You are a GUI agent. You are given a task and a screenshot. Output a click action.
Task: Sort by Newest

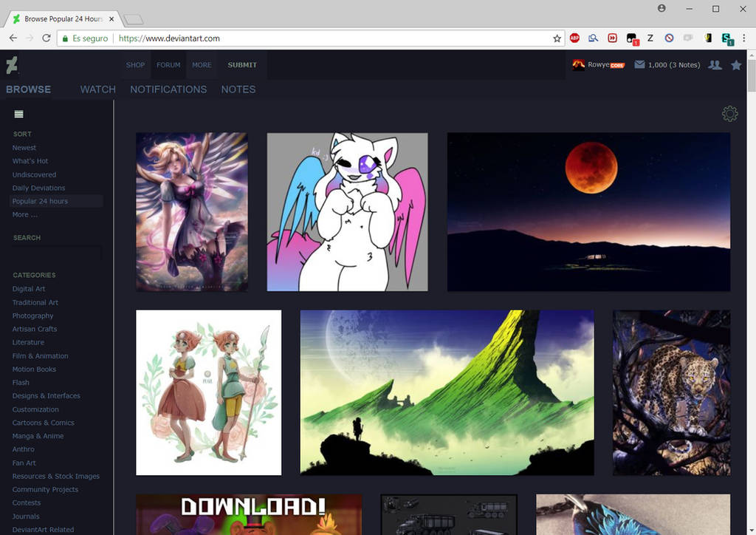24,148
